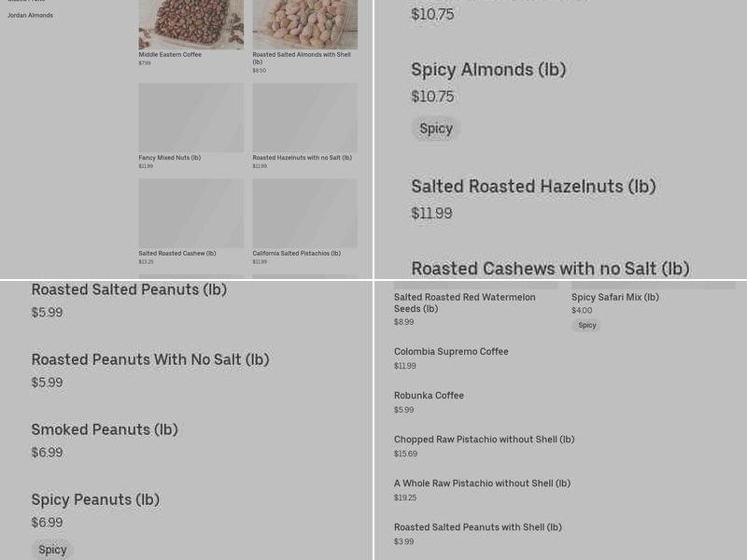Image resolution: width=747 pixels, height=560 pixels.
Task: Select the Fancy Mixed Nuts product image
Action: [x=190, y=118]
